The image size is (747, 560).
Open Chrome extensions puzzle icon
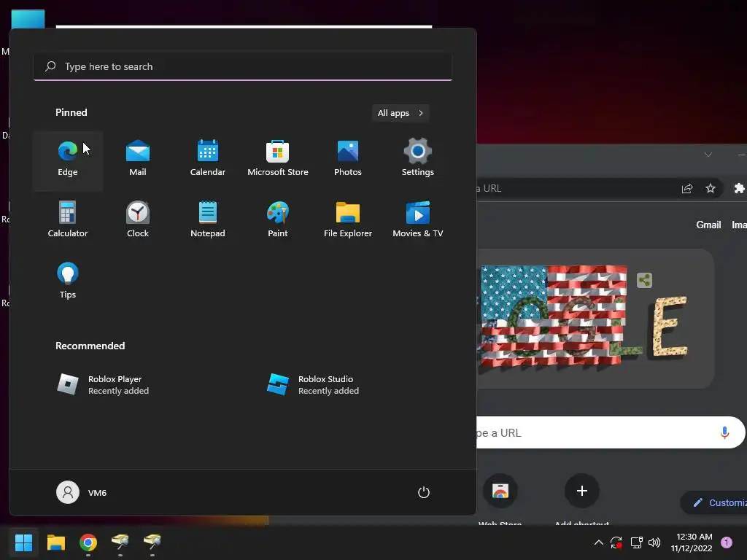click(x=739, y=189)
